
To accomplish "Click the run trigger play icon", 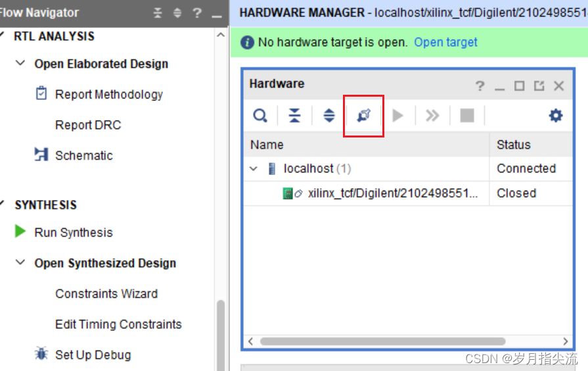I will tap(397, 116).
